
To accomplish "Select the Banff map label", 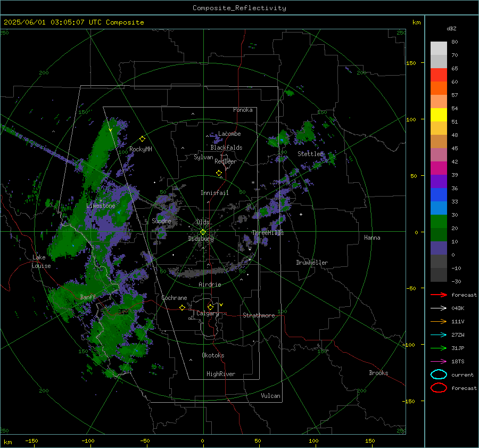I will 88,297.
